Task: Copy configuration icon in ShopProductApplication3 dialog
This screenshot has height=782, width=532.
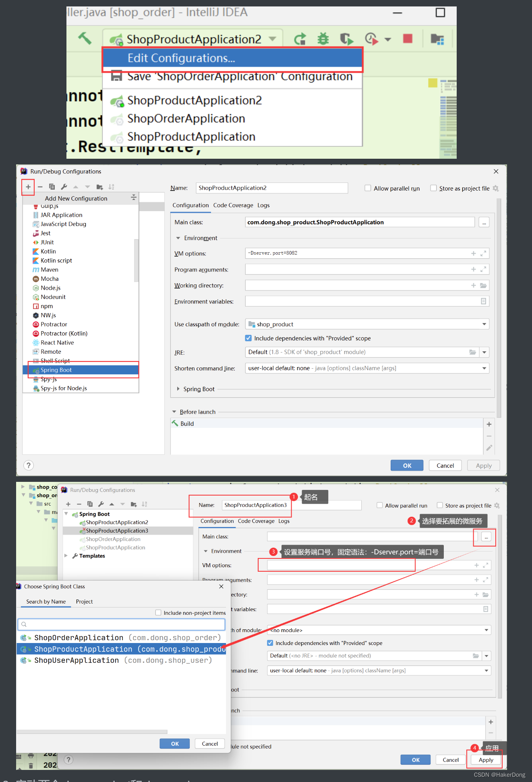Action: tap(90, 504)
